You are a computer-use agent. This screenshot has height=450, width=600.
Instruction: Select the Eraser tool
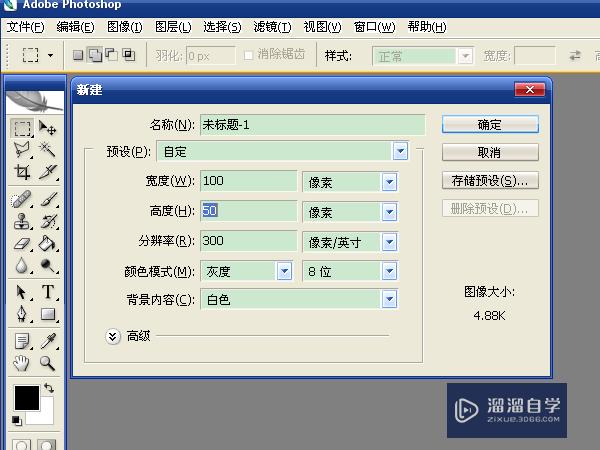point(22,243)
